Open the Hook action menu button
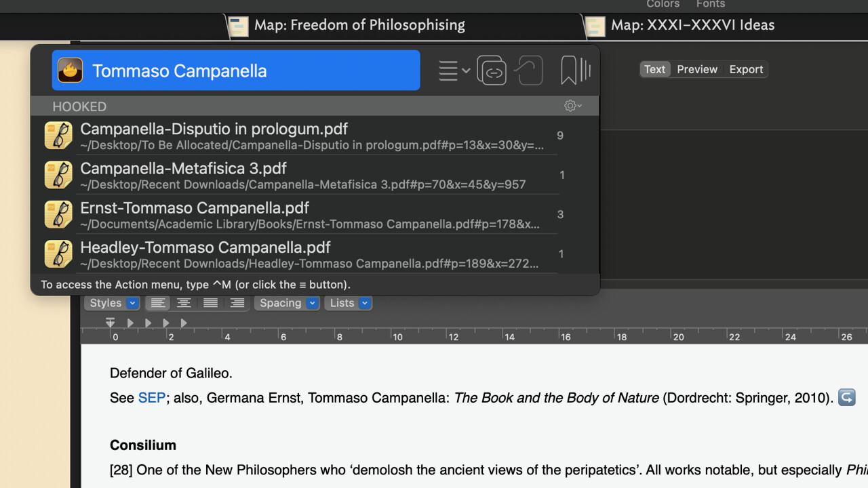Image resolution: width=868 pixels, height=488 pixels. (x=454, y=70)
